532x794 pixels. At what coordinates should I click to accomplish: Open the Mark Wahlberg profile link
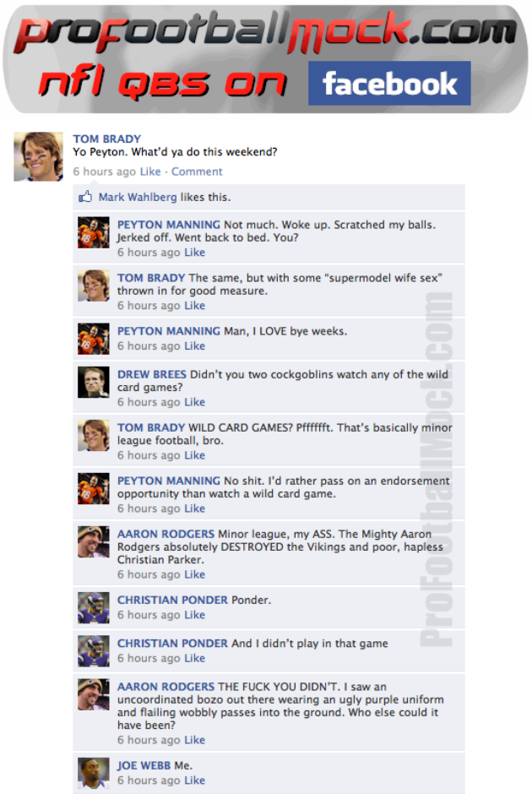(137, 197)
